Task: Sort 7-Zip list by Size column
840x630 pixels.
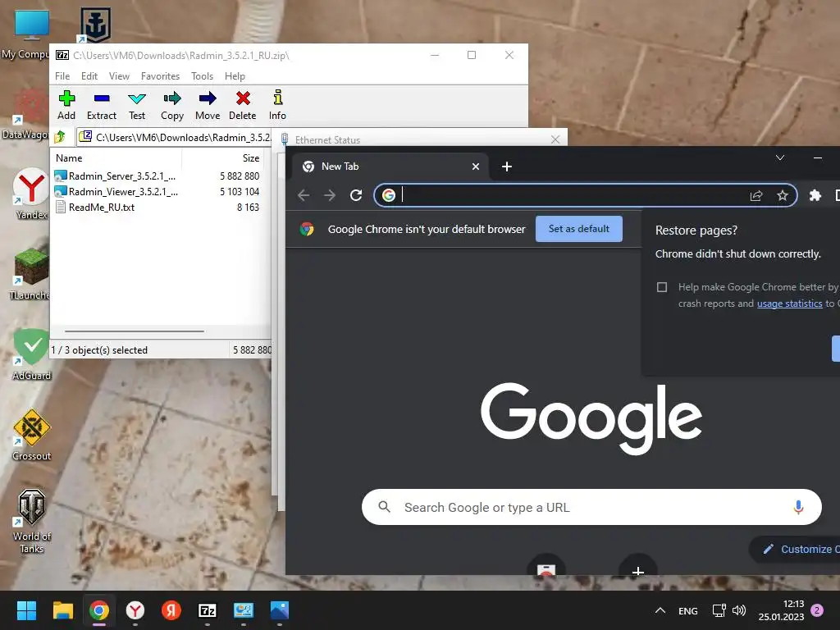Action: click(x=221, y=158)
